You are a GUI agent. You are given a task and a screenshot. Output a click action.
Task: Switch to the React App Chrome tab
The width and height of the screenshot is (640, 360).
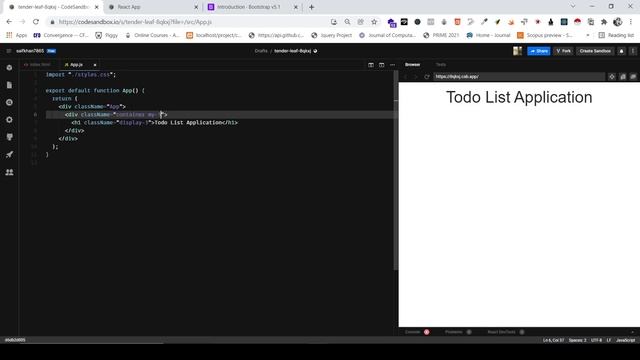click(x=153, y=7)
